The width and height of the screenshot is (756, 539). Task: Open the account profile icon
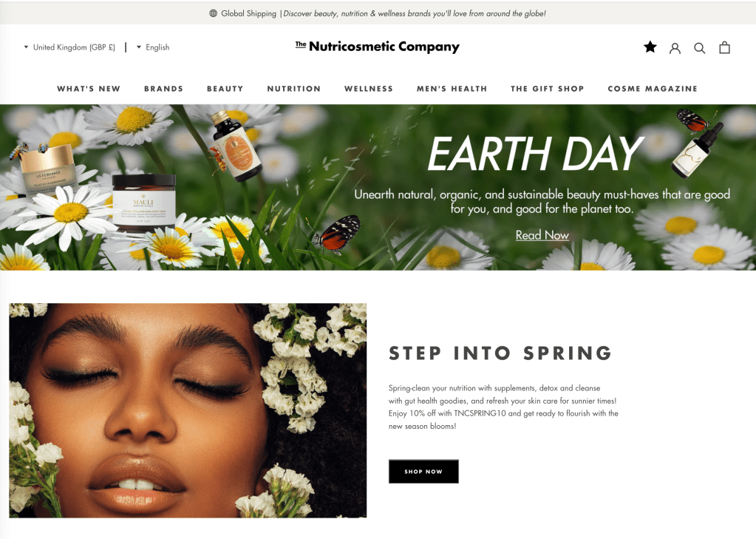(x=675, y=48)
